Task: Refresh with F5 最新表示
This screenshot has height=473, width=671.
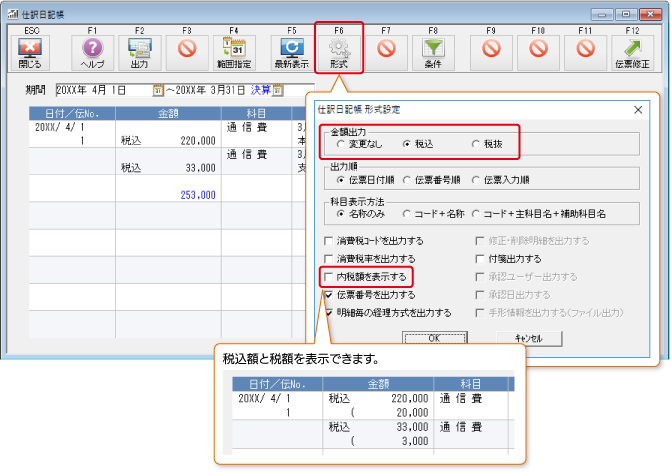Action: point(292,53)
